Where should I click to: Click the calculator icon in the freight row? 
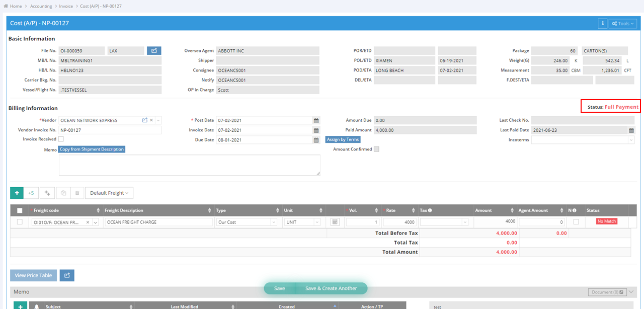coord(335,222)
